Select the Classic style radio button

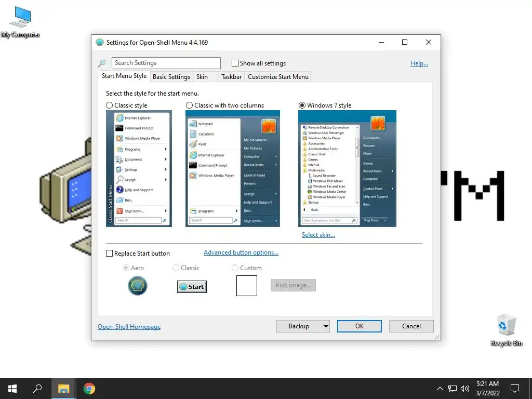(x=109, y=105)
